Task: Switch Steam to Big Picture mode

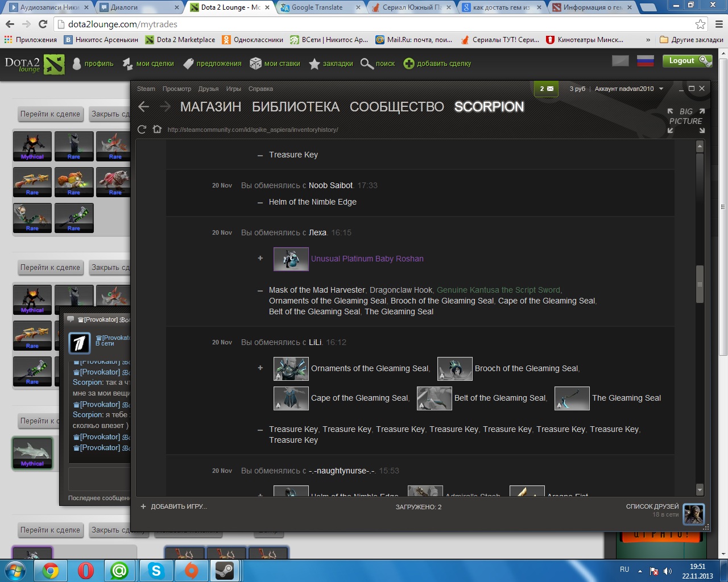Action: tap(686, 120)
